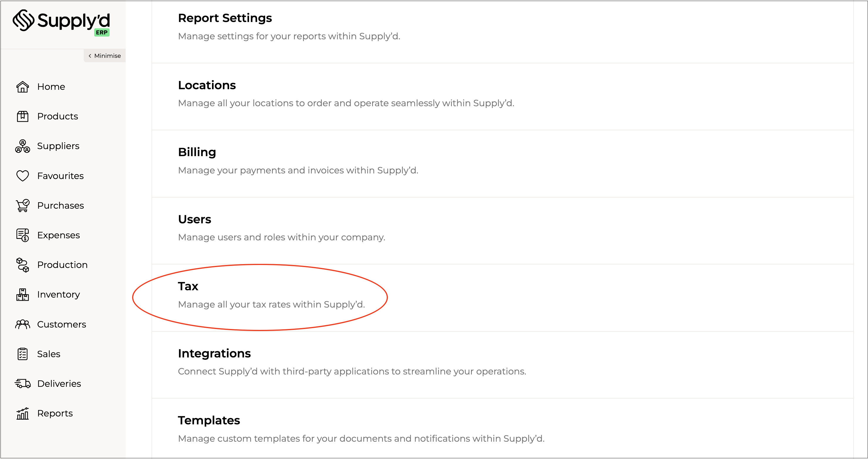
Task: Click the Home house icon
Action: click(23, 87)
